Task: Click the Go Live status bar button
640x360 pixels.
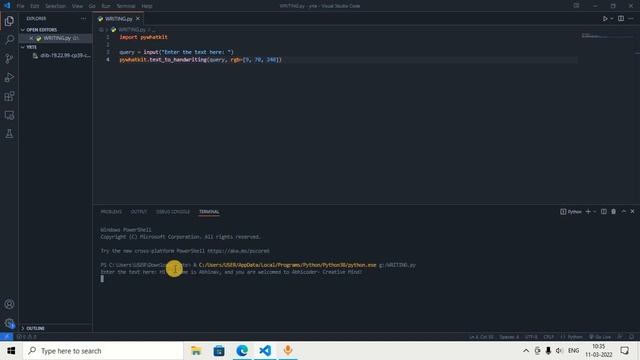Action: click(600, 337)
